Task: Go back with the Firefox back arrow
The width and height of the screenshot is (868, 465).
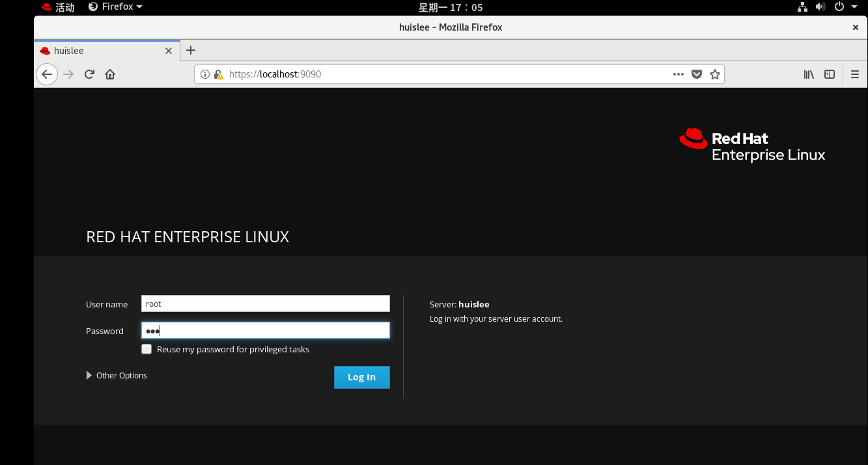Action: 47,74
